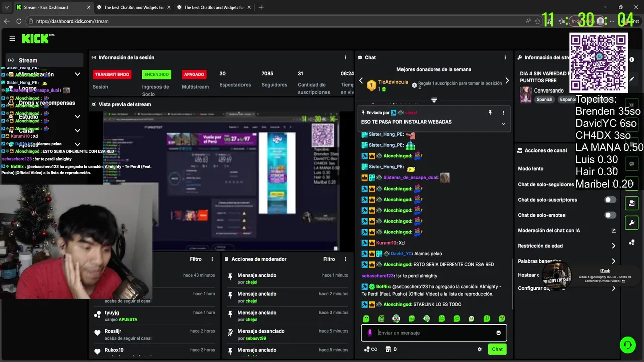Open Filtro in the activity feed panel
This screenshot has height=362, width=644.
(x=196, y=259)
